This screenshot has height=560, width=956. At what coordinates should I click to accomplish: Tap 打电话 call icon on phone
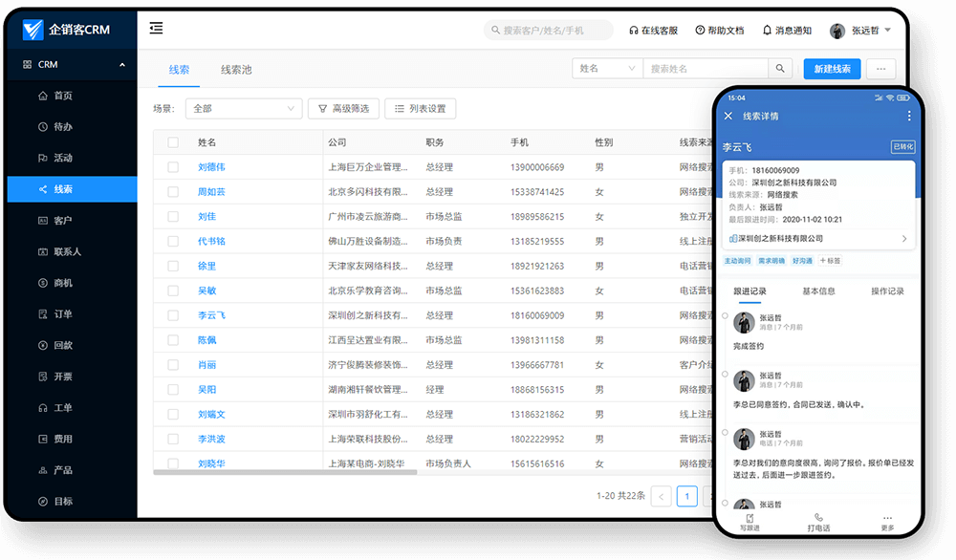coord(818,522)
